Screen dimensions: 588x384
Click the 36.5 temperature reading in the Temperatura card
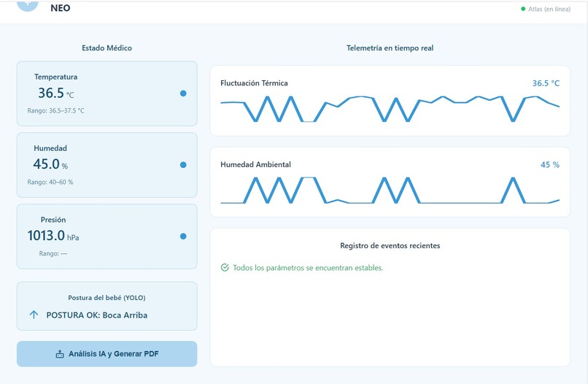coord(51,93)
